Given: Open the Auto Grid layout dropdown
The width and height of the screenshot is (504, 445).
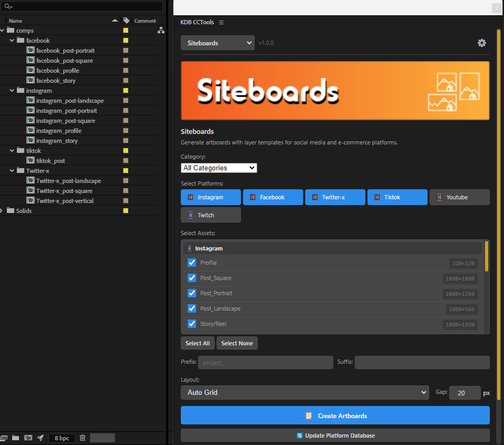Looking at the screenshot, I should pos(305,393).
